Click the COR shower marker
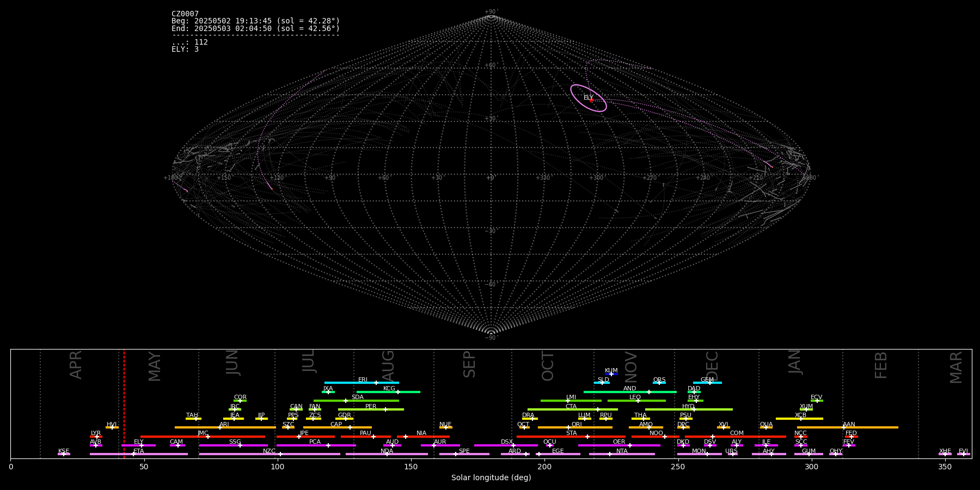 pyautogui.click(x=240, y=401)
